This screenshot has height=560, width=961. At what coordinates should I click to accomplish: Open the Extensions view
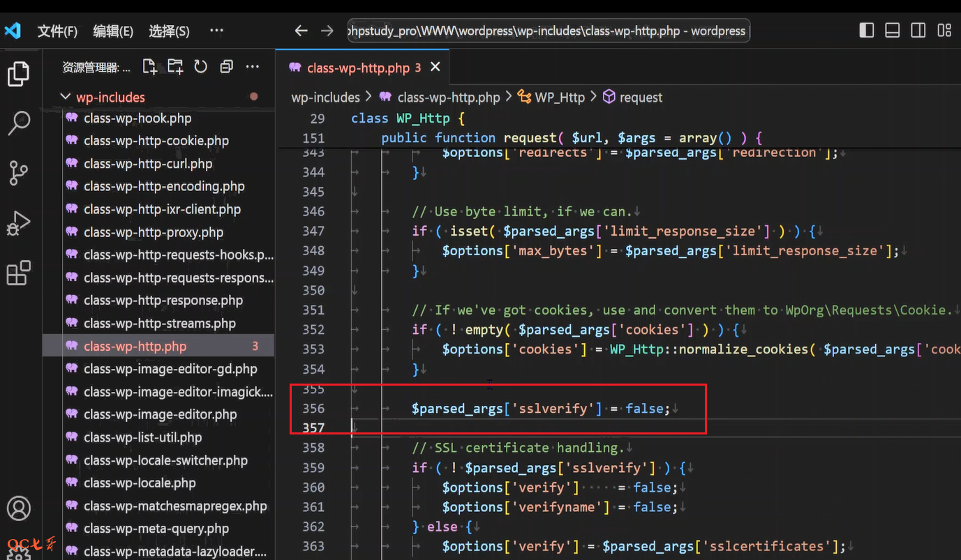click(19, 273)
